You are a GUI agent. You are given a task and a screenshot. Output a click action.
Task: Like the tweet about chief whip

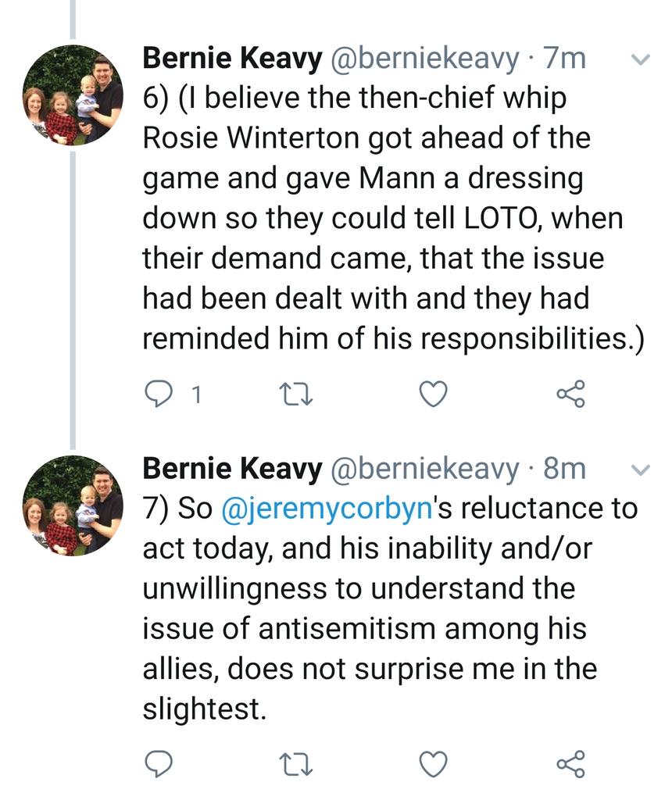tap(433, 395)
